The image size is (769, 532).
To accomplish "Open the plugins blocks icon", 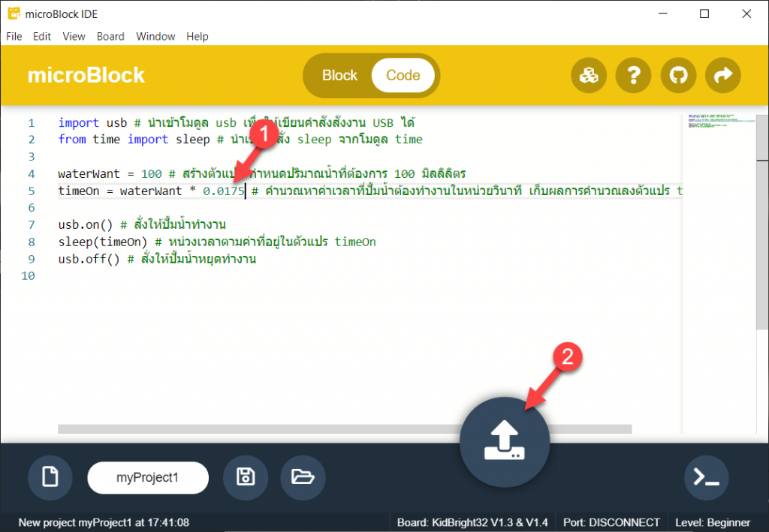I will [589, 76].
